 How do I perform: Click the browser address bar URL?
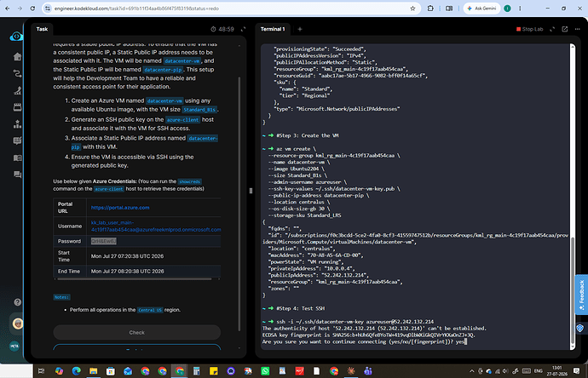(x=136, y=9)
